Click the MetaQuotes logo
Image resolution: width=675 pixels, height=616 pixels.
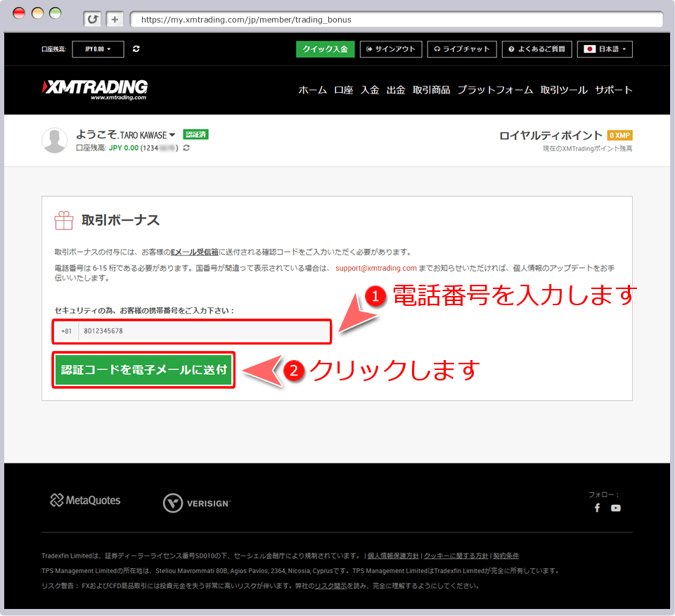point(85,500)
